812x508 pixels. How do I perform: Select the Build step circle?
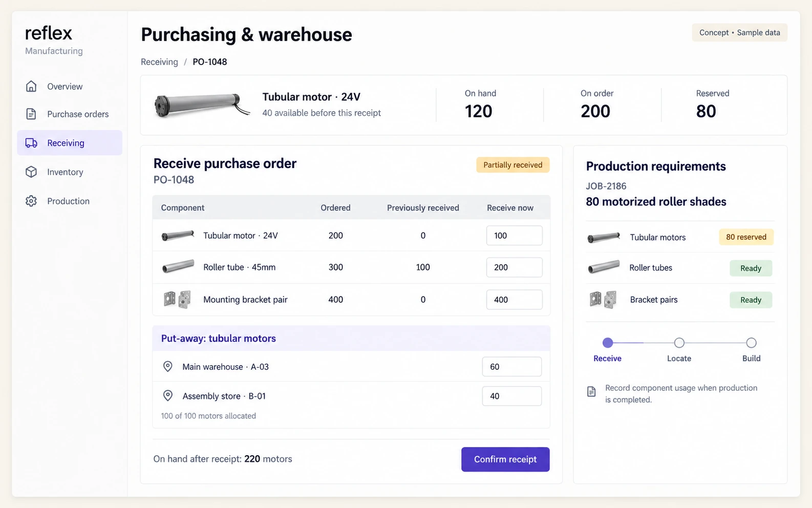coord(751,343)
